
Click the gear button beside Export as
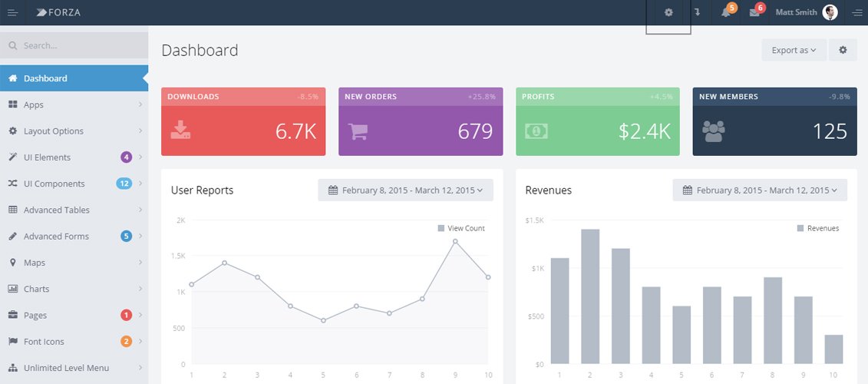tap(843, 50)
